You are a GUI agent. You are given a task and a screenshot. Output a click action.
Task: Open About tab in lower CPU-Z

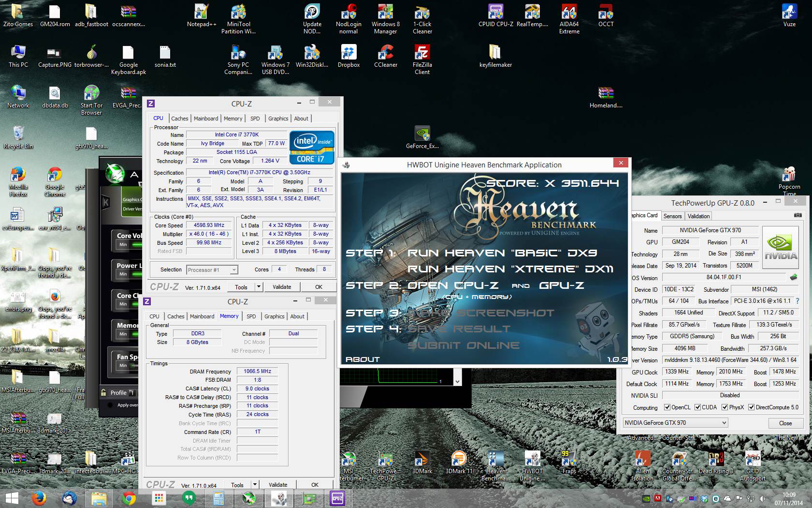coord(297,316)
